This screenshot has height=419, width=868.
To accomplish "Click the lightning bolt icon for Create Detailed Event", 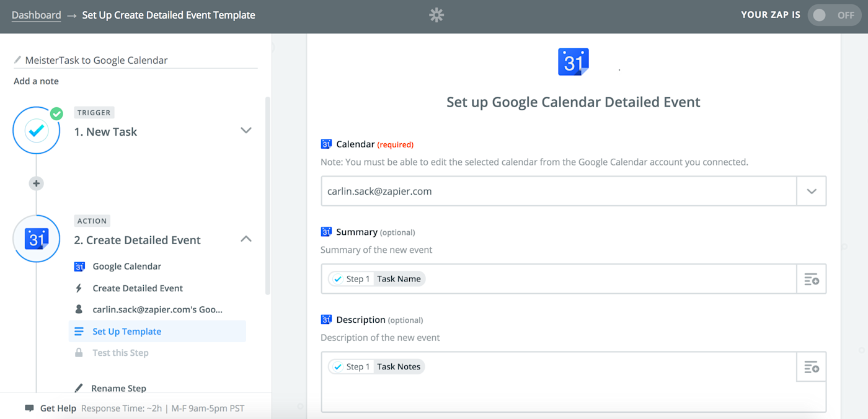I will pos(79,288).
